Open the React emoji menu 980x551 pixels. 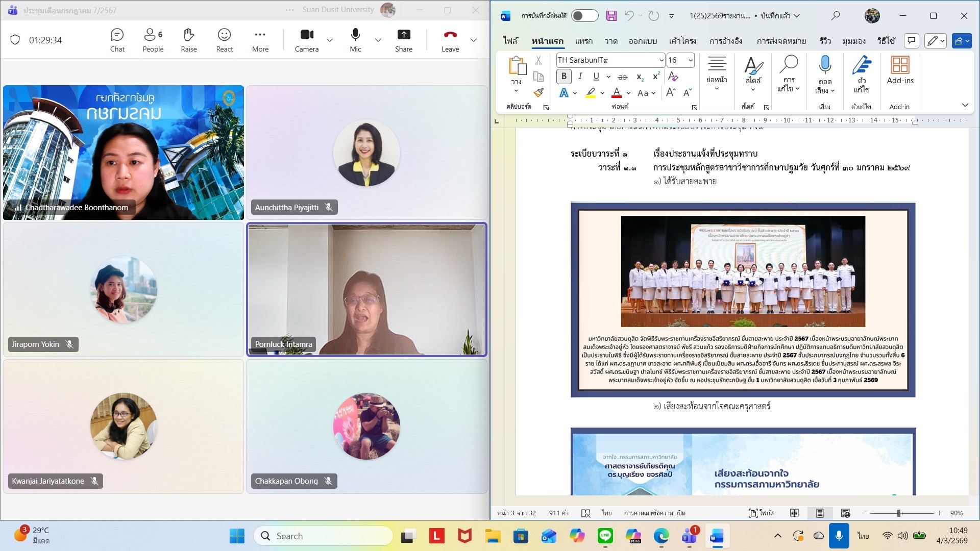[224, 40]
